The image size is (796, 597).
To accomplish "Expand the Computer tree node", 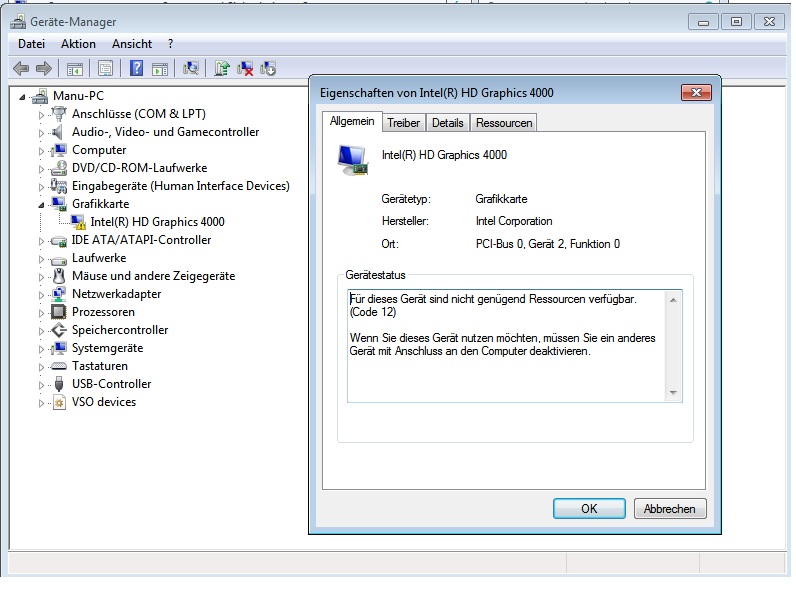I will [41, 151].
